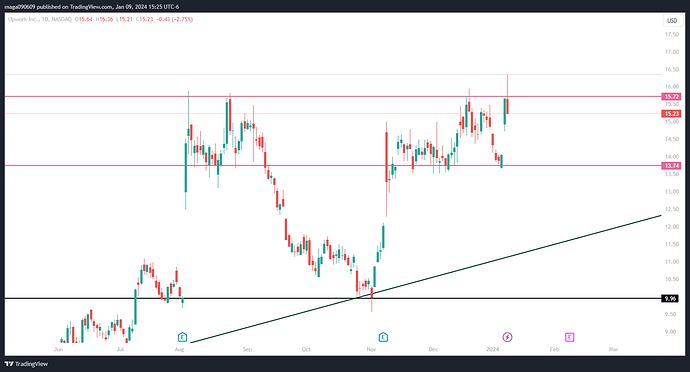Open the USD currency selector

672,21
